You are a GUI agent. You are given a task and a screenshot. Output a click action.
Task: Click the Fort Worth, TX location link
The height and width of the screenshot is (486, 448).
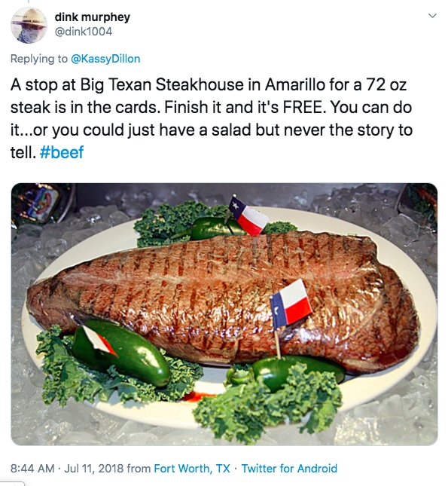point(192,468)
